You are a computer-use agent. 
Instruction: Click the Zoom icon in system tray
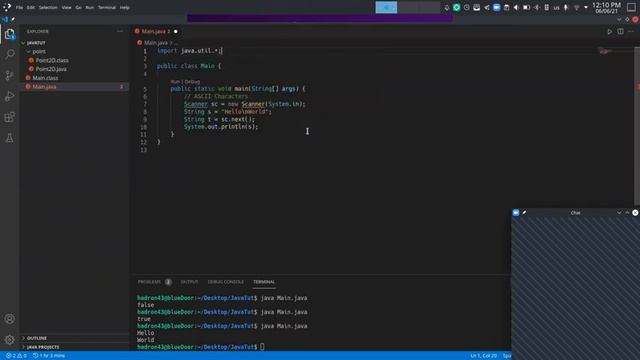pos(496,7)
